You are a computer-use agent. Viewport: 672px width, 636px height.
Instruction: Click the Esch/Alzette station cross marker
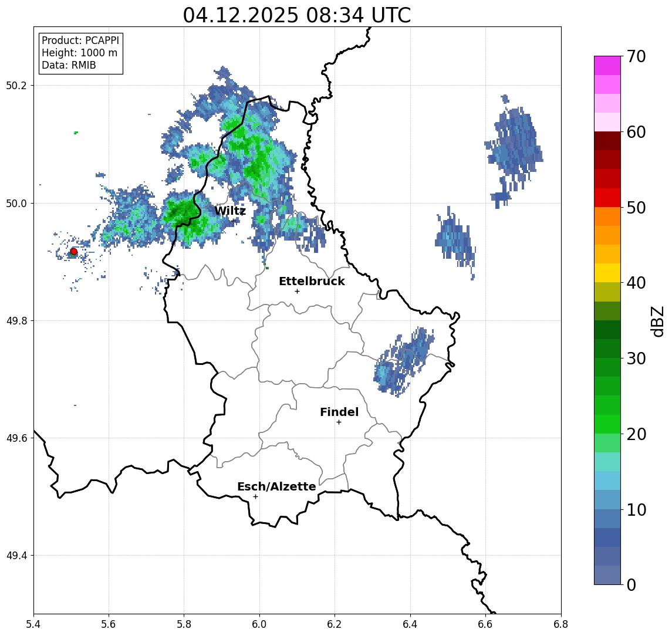coord(255,497)
